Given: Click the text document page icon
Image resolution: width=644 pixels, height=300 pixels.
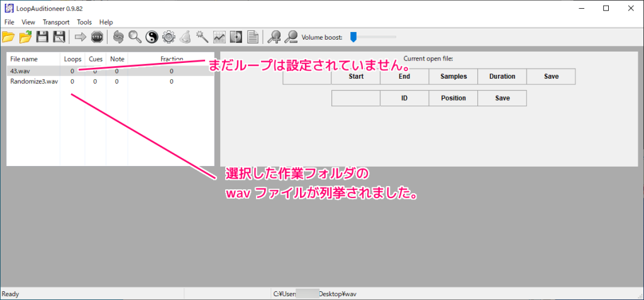Looking at the screenshot, I should (253, 37).
